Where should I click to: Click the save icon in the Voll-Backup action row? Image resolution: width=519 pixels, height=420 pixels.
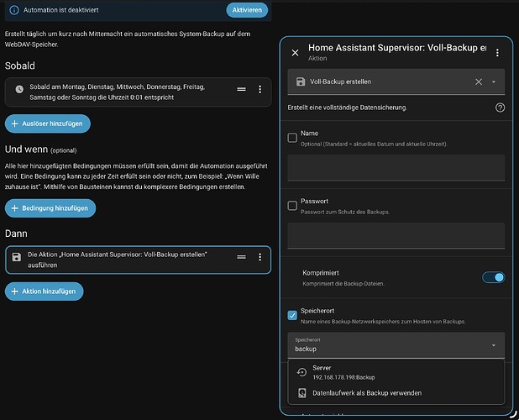pyautogui.click(x=17, y=257)
